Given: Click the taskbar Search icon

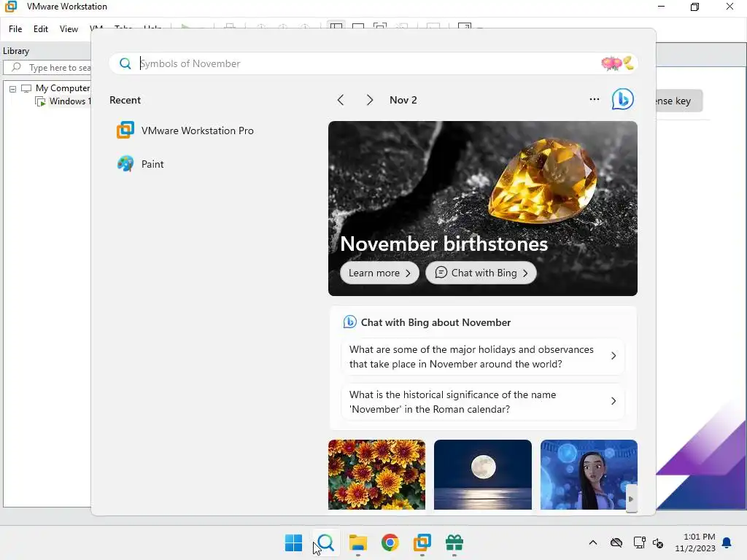Looking at the screenshot, I should click(326, 542).
